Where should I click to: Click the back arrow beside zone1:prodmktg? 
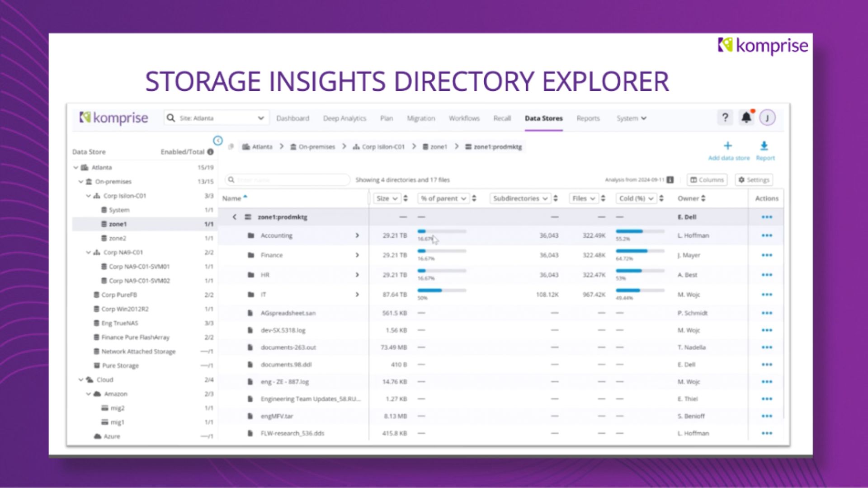point(234,217)
